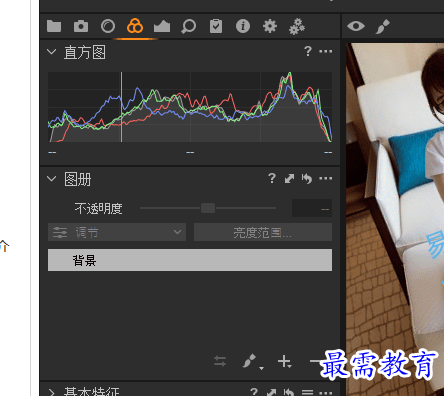Viewport: 444px width, 396px height.
Task: Open the 基本特征 panel presets list icon
Action: 307,392
